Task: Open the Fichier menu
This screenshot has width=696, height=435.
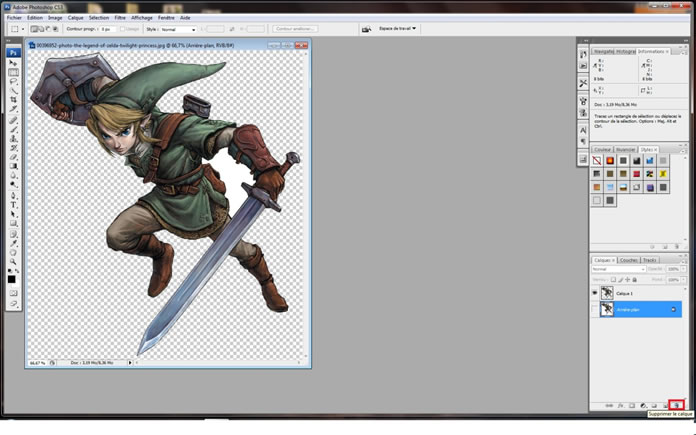Action: point(14,18)
